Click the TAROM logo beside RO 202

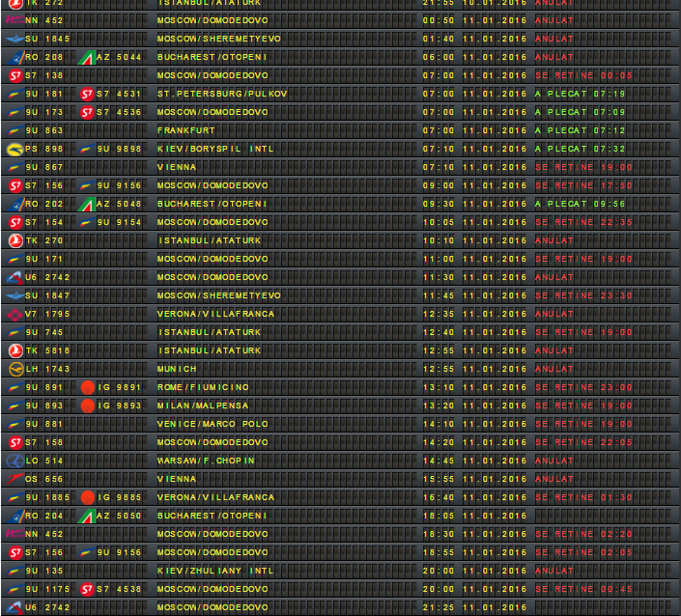(x=14, y=204)
